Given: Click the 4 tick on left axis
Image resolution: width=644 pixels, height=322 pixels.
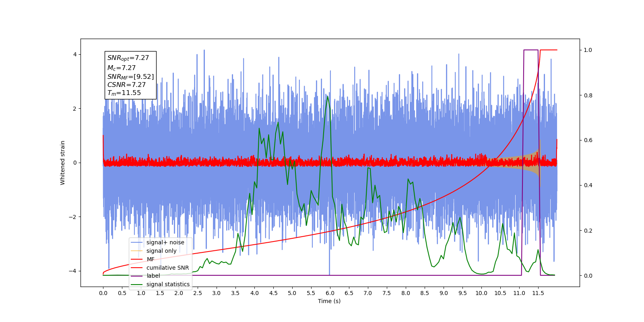Looking at the screenshot, I should 75,55.
